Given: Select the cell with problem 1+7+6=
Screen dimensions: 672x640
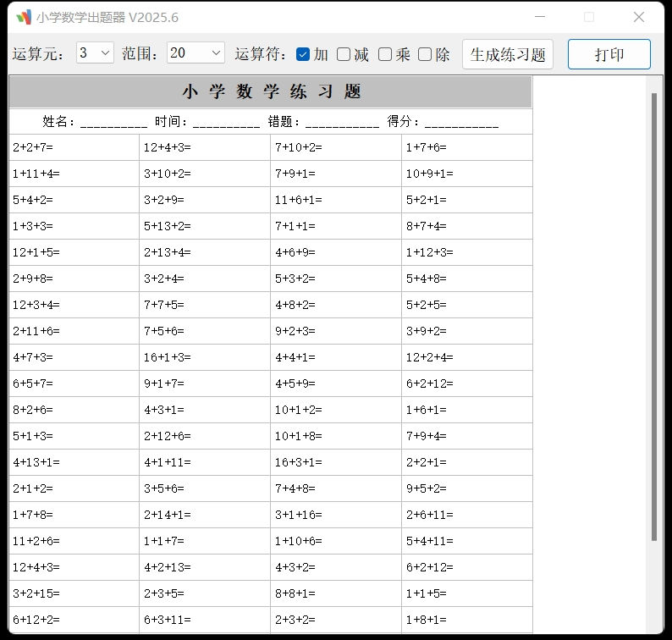Looking at the screenshot, I should [466, 147].
